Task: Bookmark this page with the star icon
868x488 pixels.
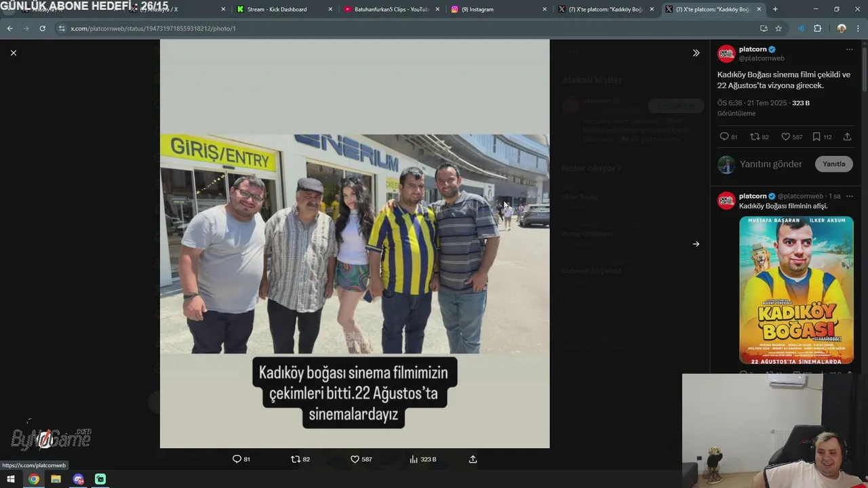Action: pyautogui.click(x=778, y=28)
